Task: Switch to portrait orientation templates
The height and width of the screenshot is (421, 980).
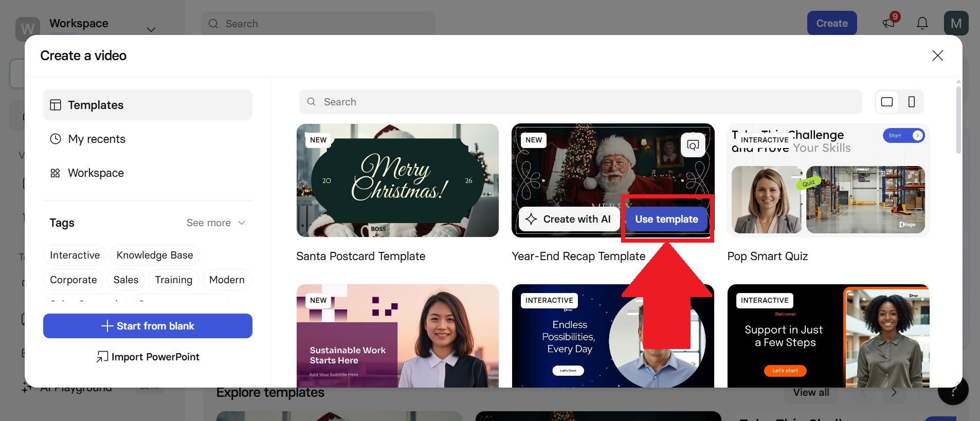Action: [912, 102]
